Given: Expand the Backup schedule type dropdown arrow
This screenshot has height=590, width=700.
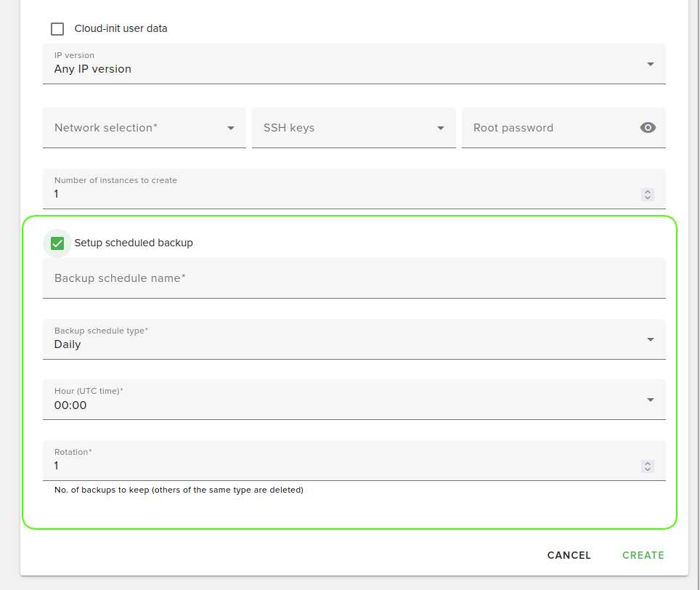Looking at the screenshot, I should (x=650, y=339).
